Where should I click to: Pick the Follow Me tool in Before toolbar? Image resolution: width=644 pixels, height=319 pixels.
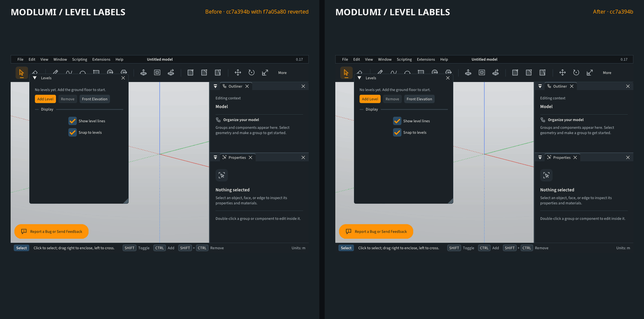point(171,73)
